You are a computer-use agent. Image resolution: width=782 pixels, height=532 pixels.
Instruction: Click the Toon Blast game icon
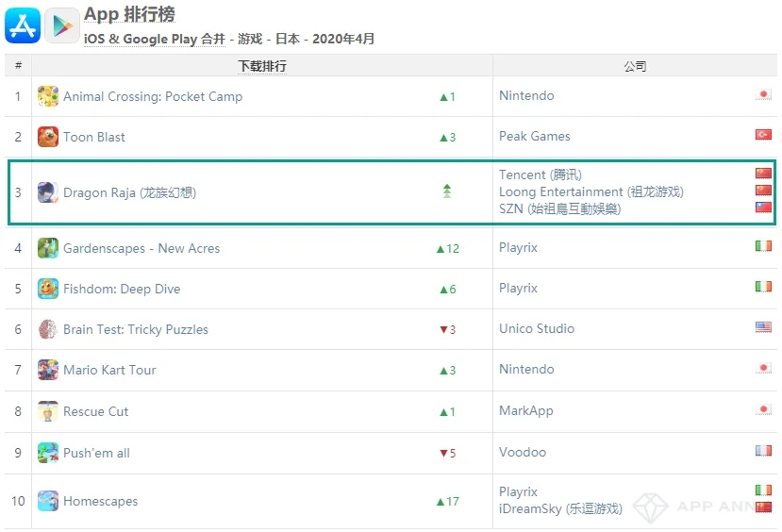click(48, 137)
